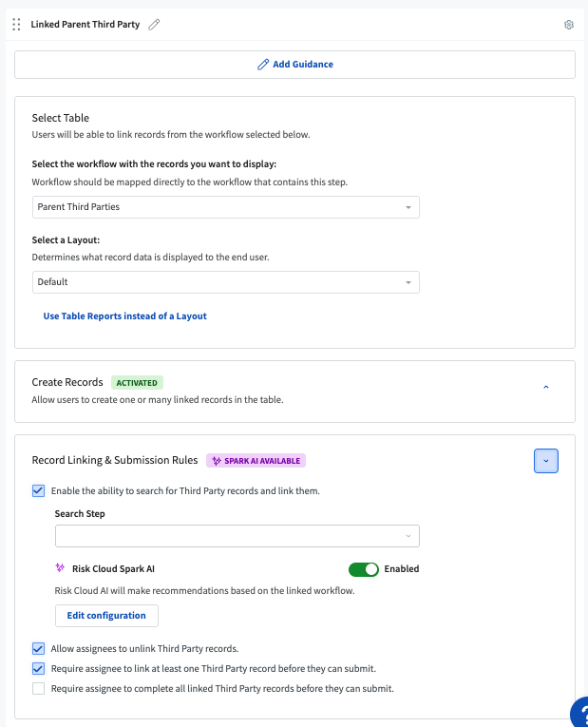Click the Add Guidance button

tap(294, 65)
